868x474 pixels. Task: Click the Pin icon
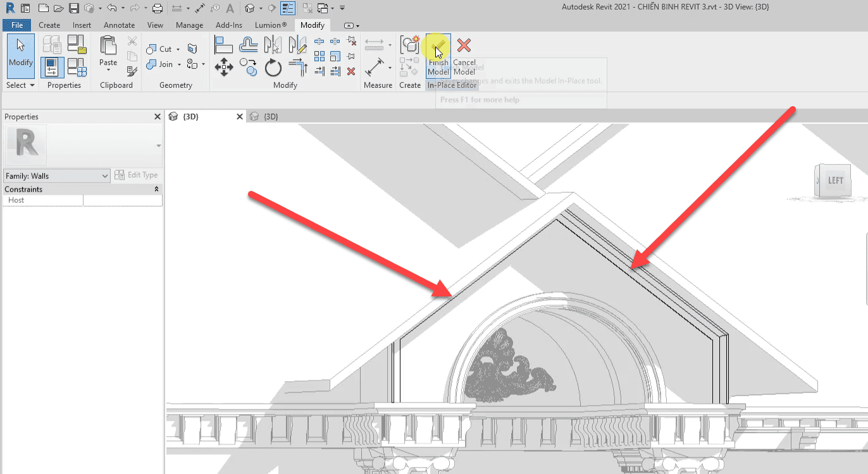tap(351, 56)
